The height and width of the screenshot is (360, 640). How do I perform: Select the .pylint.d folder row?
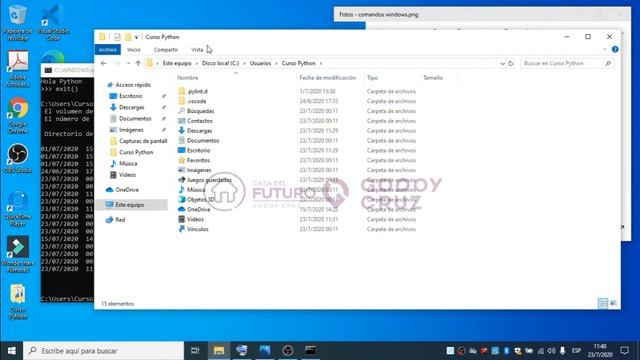297,91
